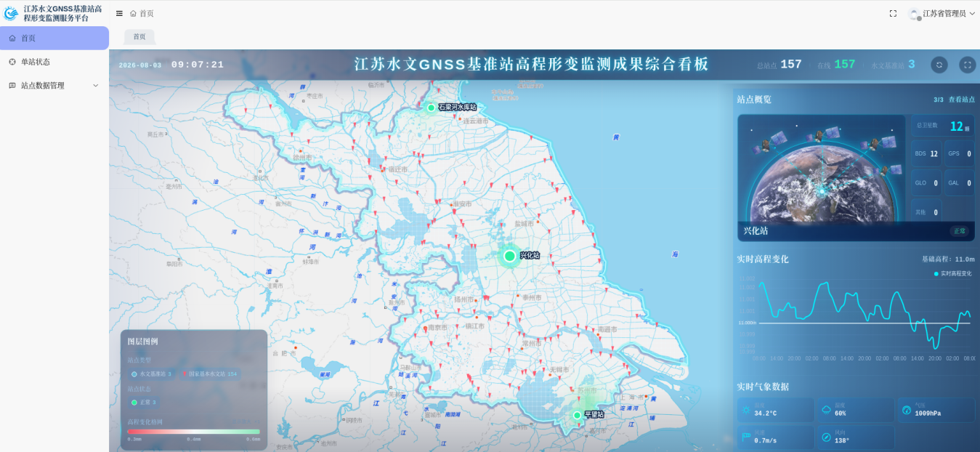Click the 江苏省管理员 username

pyautogui.click(x=944, y=13)
